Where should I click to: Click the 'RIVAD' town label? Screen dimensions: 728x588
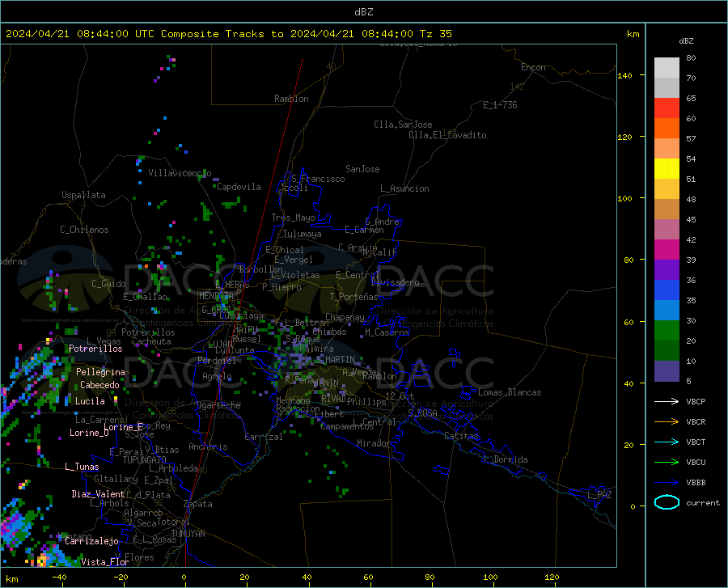pyautogui.click(x=333, y=399)
